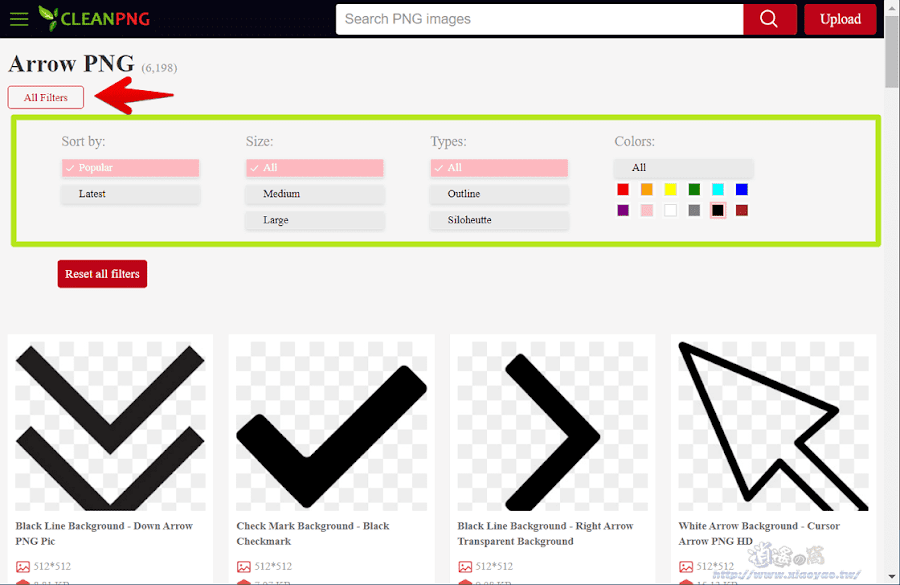Pick the white color swatch

click(670, 211)
